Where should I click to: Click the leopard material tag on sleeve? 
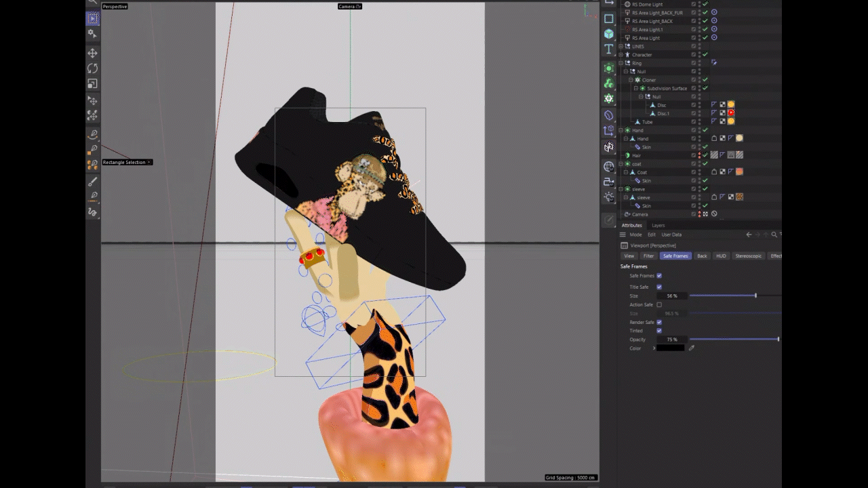point(739,197)
